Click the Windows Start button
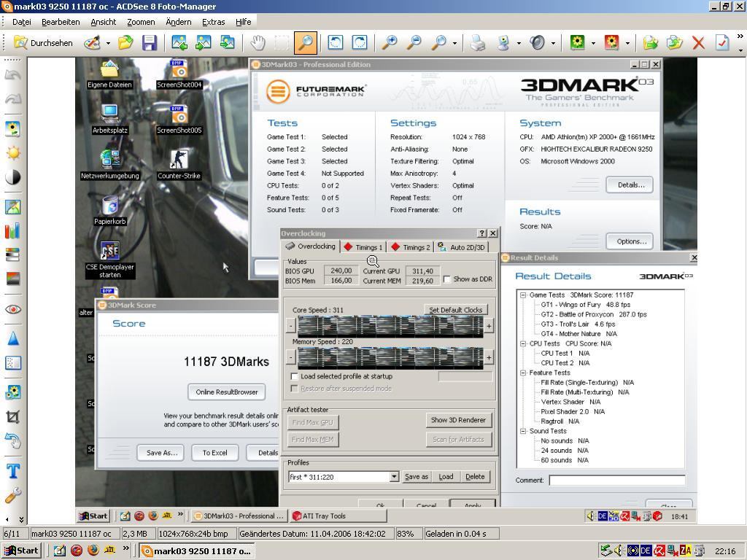Screen dimensions: 747x560 21,551
